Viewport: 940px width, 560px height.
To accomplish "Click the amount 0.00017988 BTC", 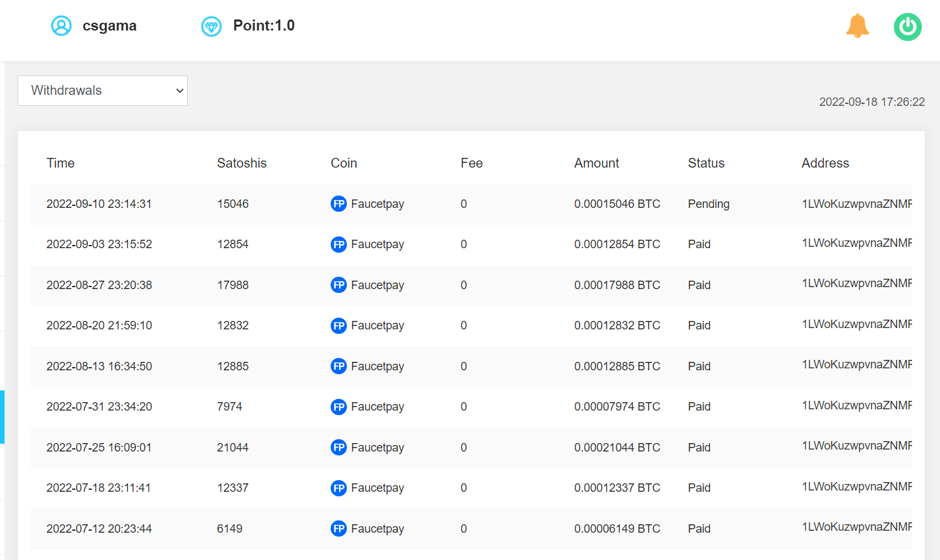I will tap(617, 285).
